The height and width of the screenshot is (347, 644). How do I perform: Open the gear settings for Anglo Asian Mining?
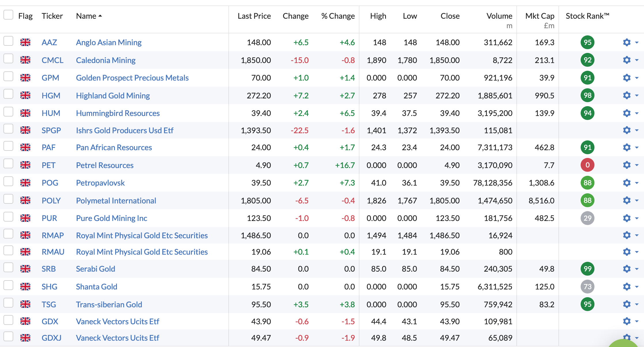pyautogui.click(x=627, y=42)
